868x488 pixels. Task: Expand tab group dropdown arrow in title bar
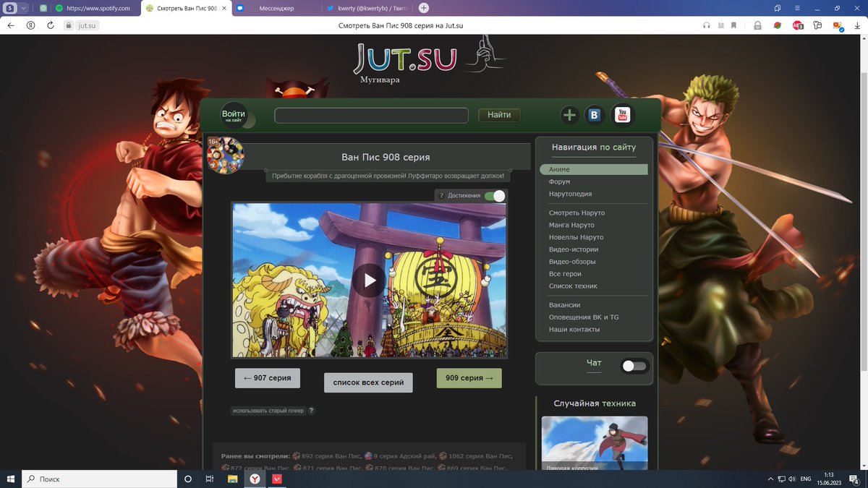click(x=25, y=8)
